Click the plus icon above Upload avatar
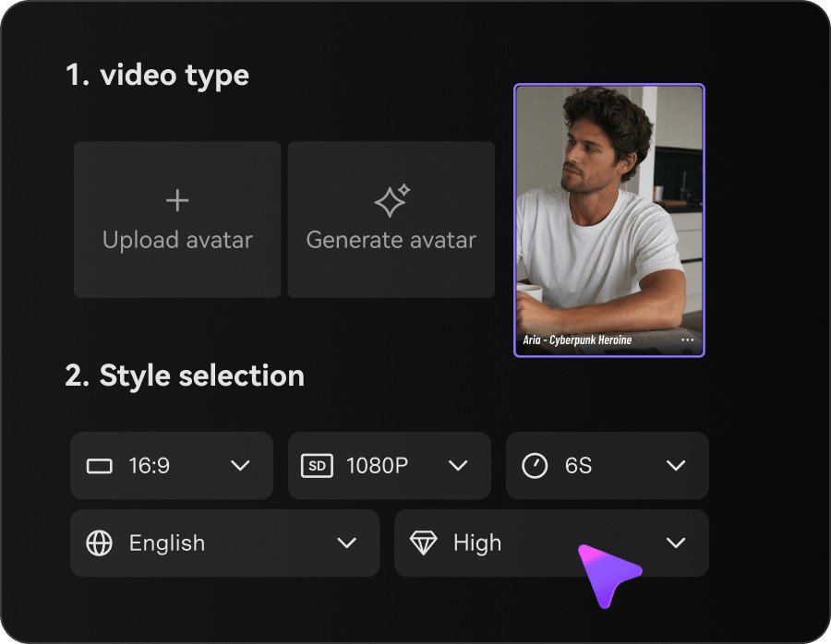Viewport: 831px width, 644px height. click(x=177, y=201)
